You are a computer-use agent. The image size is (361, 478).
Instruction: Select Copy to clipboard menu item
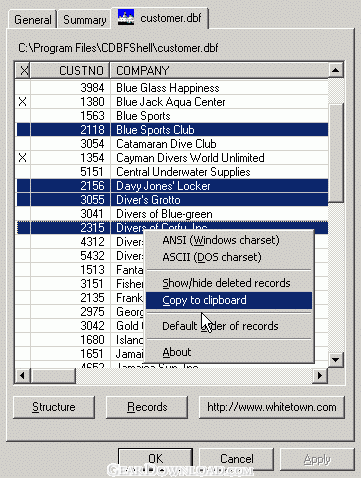coord(229,300)
